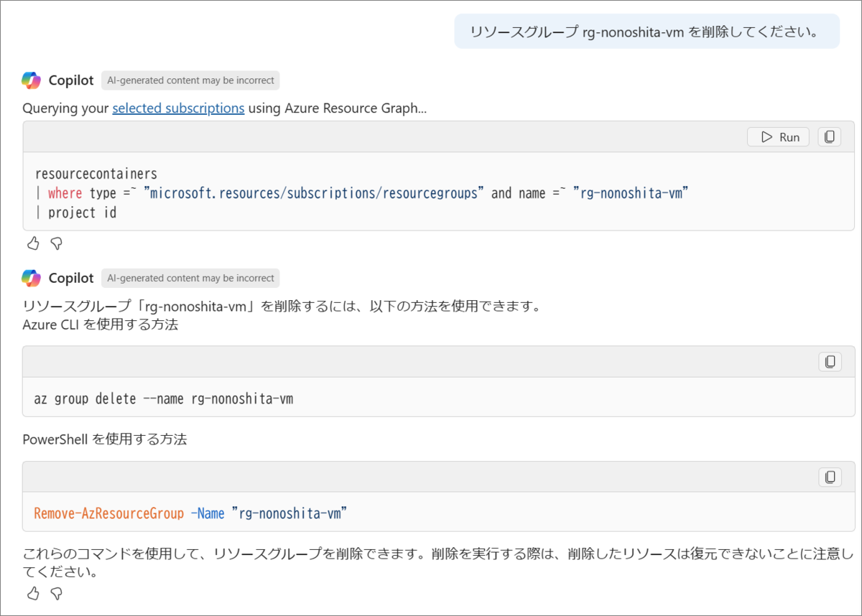Click the where type filter query line
Viewport: 862px width, 616px height.
coord(361,193)
